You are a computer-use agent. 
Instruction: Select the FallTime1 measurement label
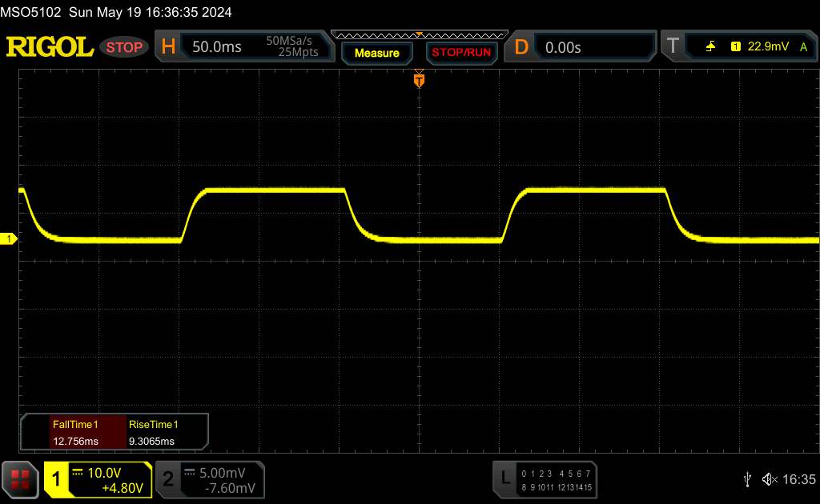click(x=75, y=425)
